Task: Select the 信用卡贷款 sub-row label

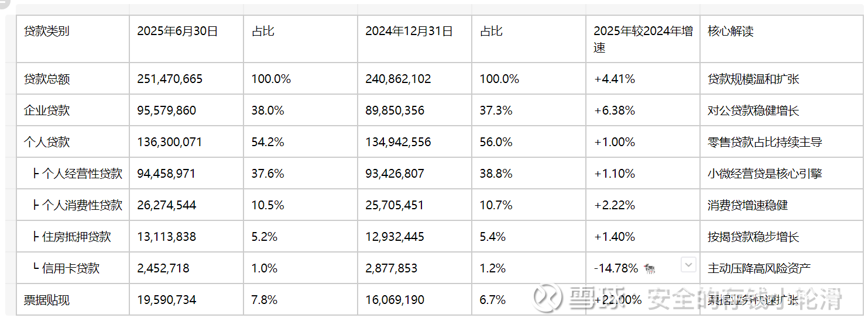Action: pos(71,268)
